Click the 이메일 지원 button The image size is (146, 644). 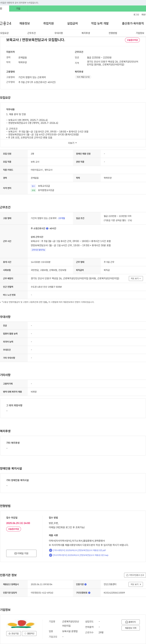point(21,553)
